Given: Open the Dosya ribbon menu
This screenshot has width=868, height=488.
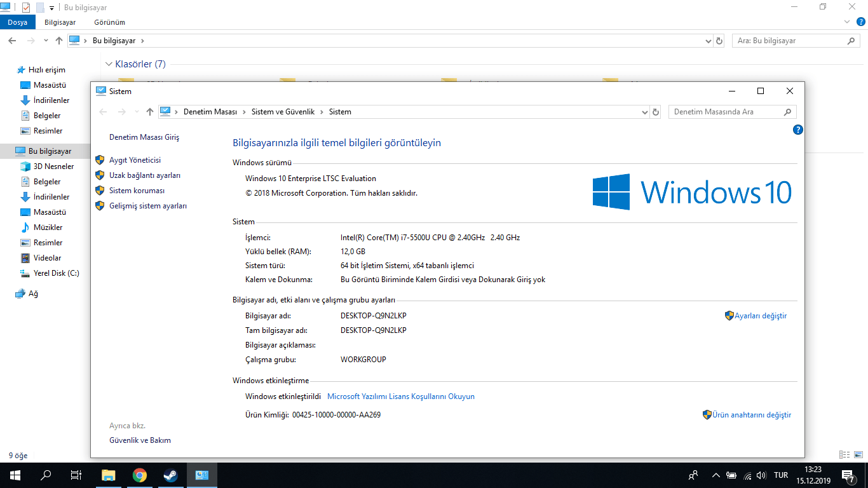Looking at the screenshot, I should (x=18, y=22).
